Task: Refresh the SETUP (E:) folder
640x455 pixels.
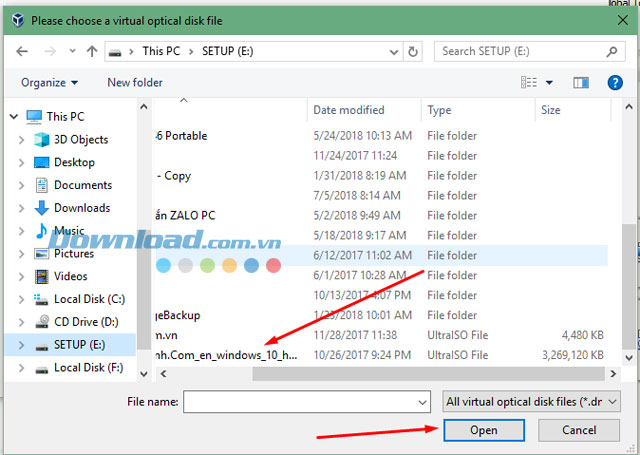Action: tap(413, 52)
